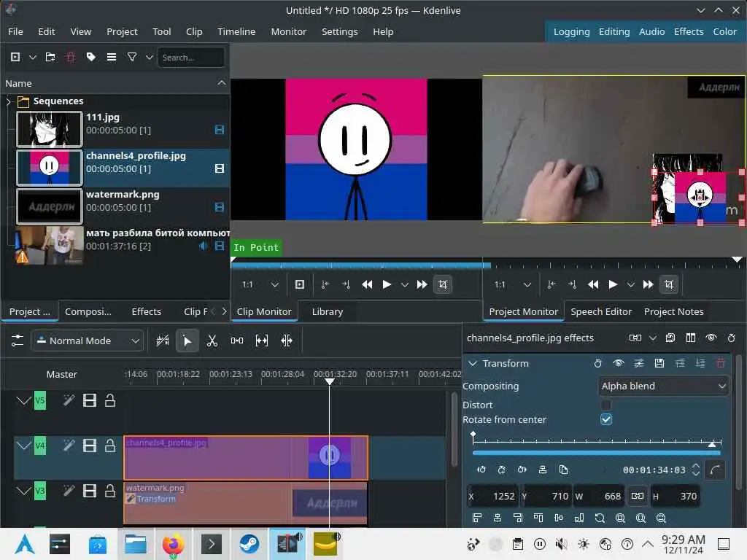Open Normal Mode edit mode dropdown
This screenshot has width=747, height=560.
88,341
